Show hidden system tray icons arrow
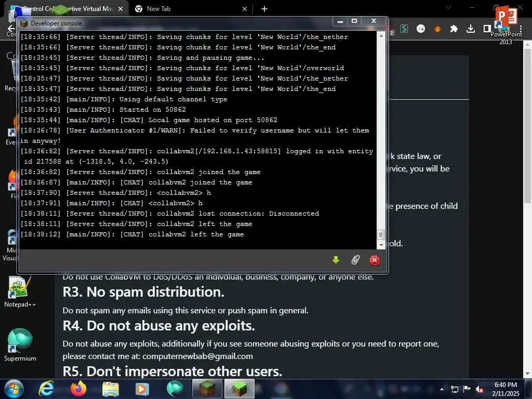 [442, 390]
